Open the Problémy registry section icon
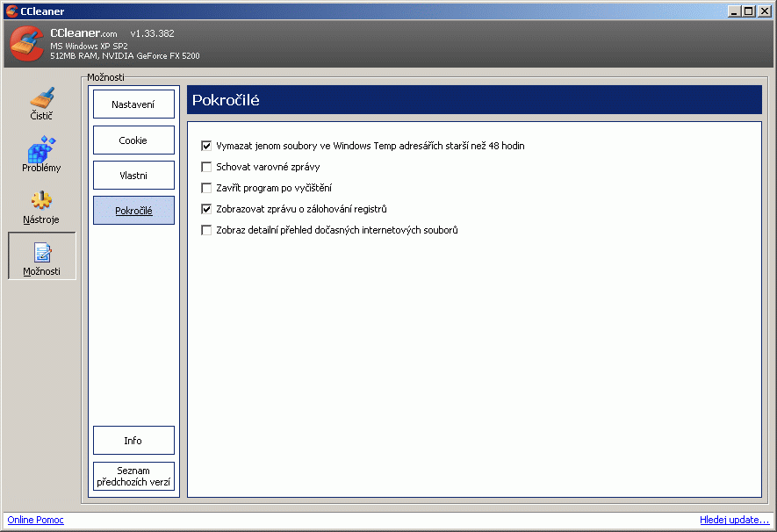The height and width of the screenshot is (532, 777). (41, 154)
